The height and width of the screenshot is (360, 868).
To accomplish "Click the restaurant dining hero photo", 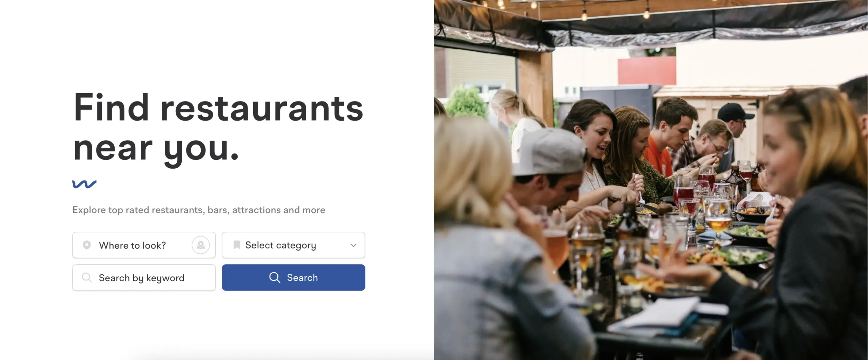I will [651, 180].
